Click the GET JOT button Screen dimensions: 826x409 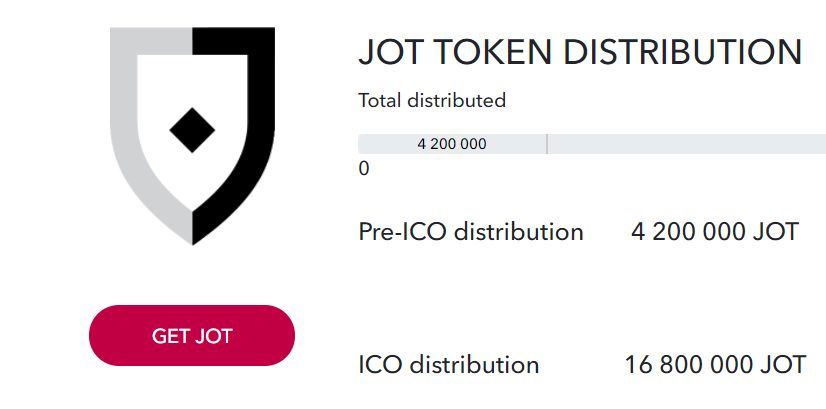(192, 335)
